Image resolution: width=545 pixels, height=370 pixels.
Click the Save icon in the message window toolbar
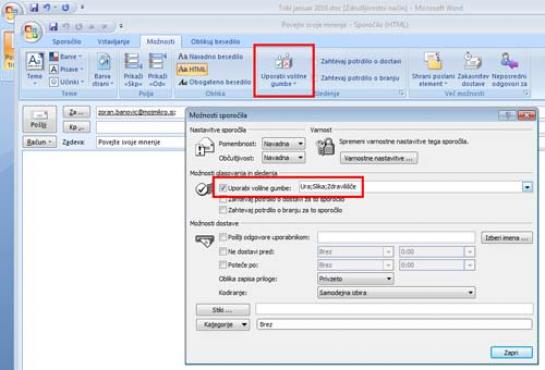[53, 26]
